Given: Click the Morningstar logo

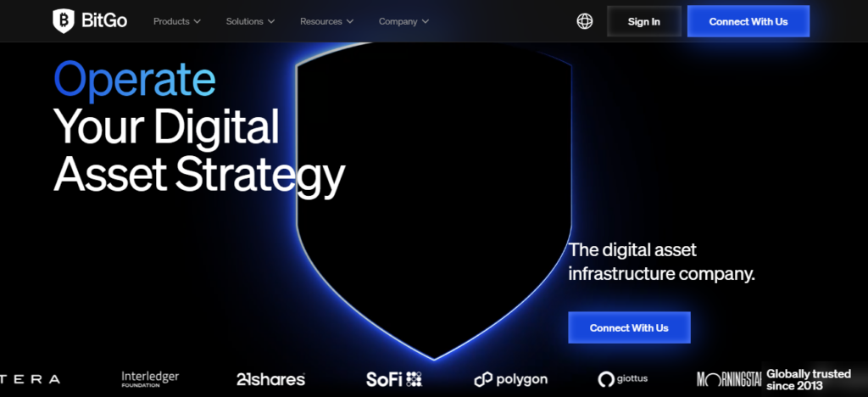Looking at the screenshot, I should coord(730,379).
